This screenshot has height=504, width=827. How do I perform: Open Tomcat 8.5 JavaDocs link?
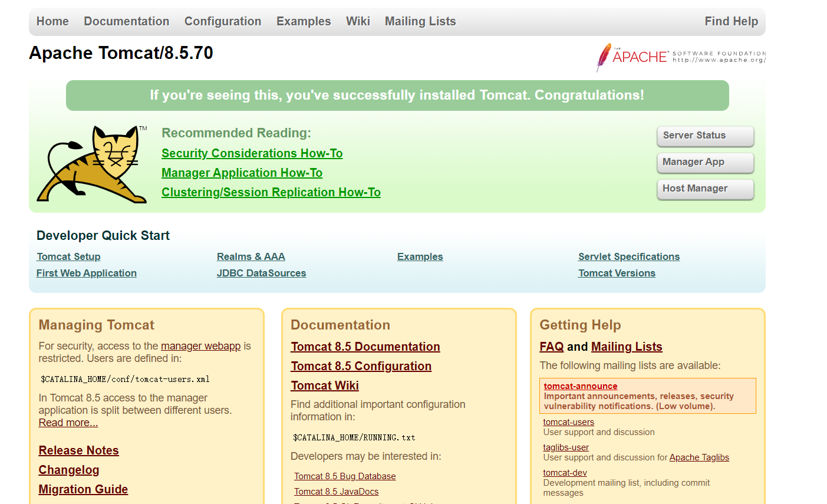tap(337, 492)
